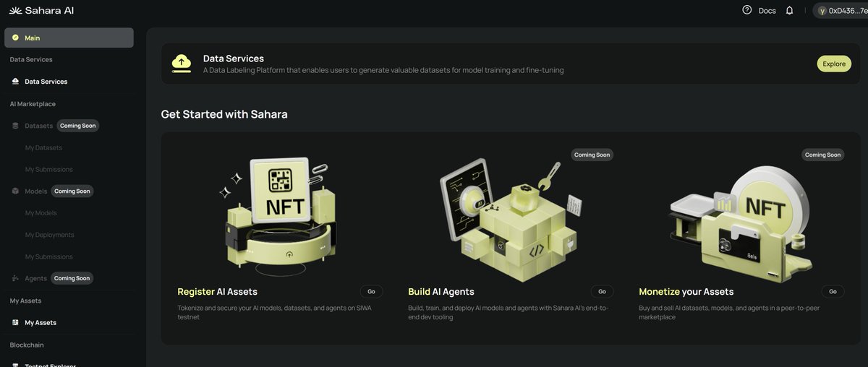Click the Datasets stack icon

pyautogui.click(x=16, y=126)
